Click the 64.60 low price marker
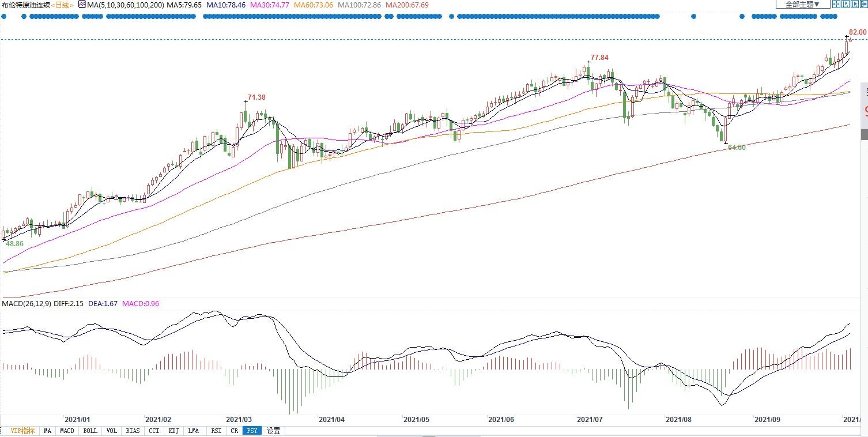Image resolution: width=868 pixels, height=437 pixels. [737, 148]
